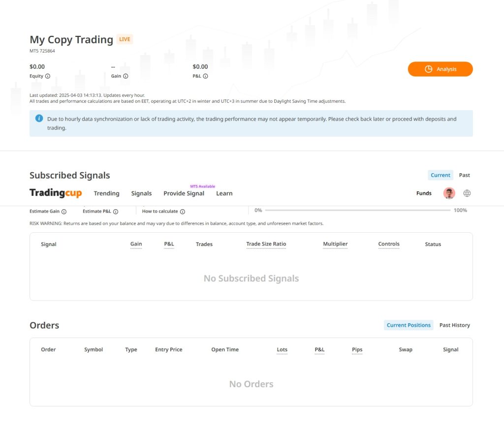Open the Signals menu item
504x433 pixels.
141,193
